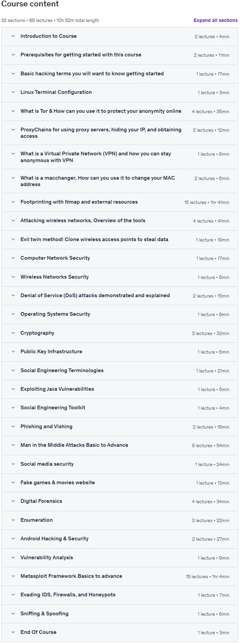Click arrow beside Phishing and Vishing
The height and width of the screenshot is (644, 240).
[x=13, y=427]
